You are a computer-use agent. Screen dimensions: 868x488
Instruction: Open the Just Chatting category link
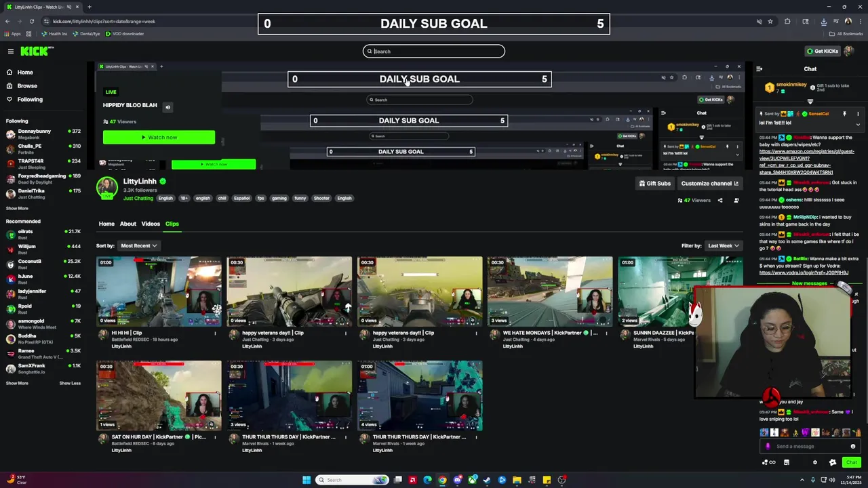(x=138, y=199)
